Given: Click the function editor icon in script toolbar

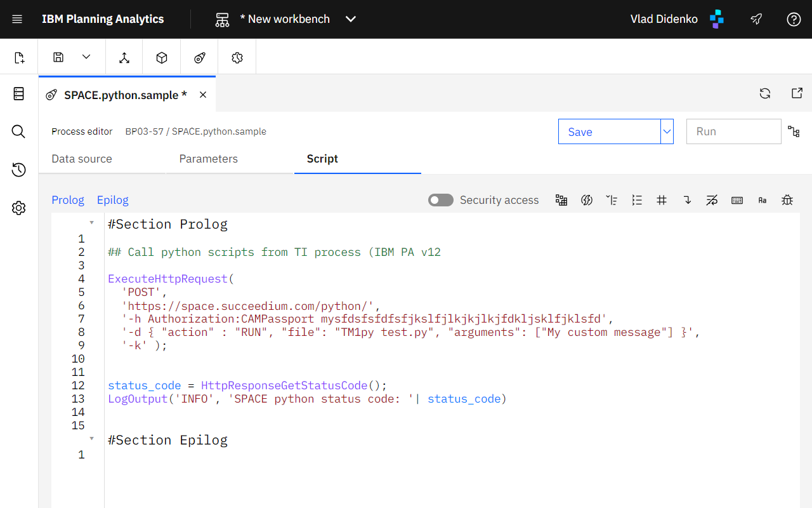Looking at the screenshot, I should (587, 200).
